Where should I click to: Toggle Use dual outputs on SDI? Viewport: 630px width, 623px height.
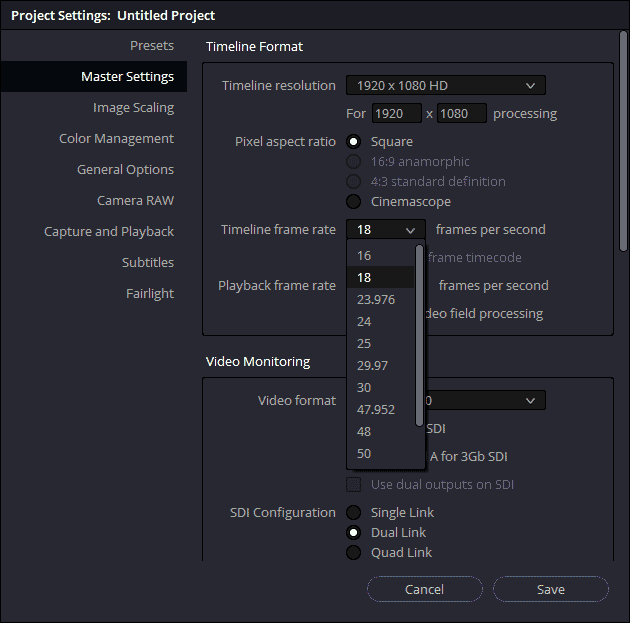354,484
